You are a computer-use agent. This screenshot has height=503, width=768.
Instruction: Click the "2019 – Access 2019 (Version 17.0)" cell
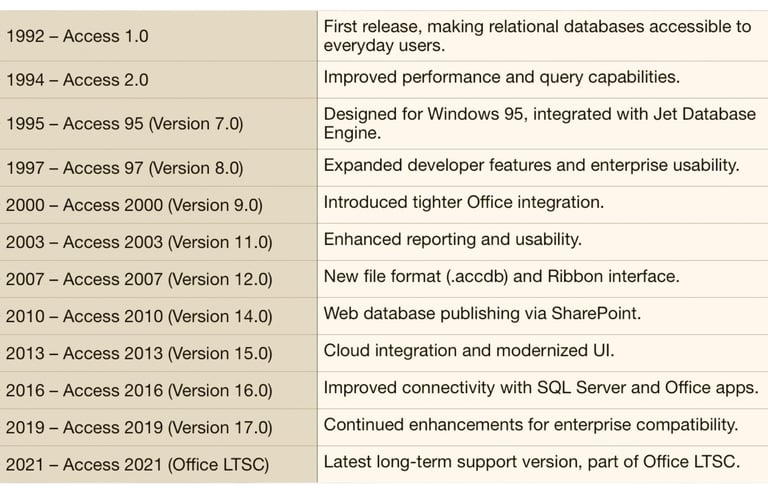138,427
